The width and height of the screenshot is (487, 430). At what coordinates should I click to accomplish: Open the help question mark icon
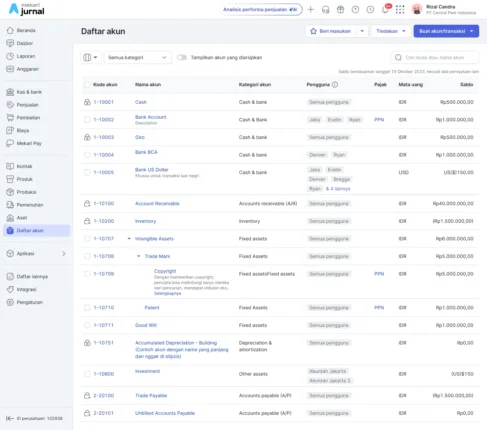[x=355, y=10]
